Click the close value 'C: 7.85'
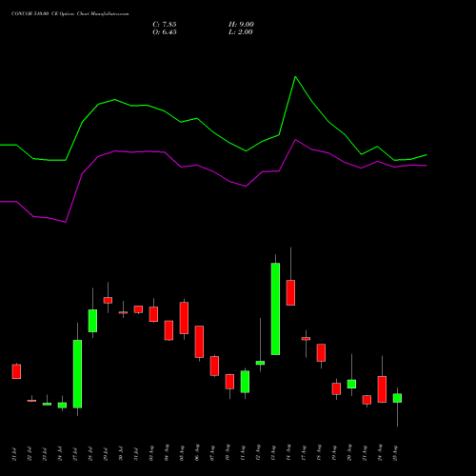Image resolution: width=476 pixels, height=476 pixels. [x=165, y=25]
